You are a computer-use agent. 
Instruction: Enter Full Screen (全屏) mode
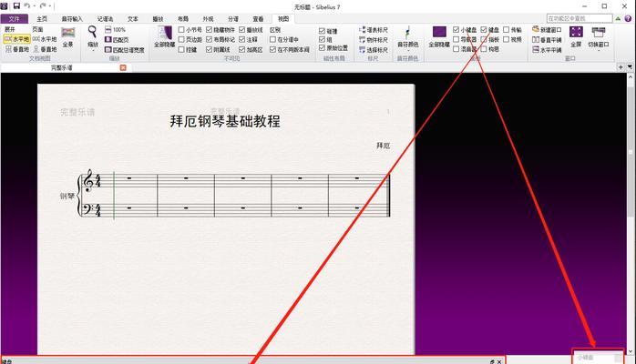tap(575, 33)
